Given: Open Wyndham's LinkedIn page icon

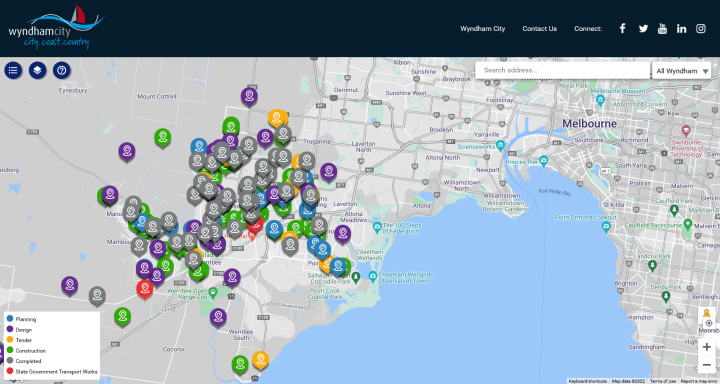Looking at the screenshot, I should pyautogui.click(x=681, y=28).
